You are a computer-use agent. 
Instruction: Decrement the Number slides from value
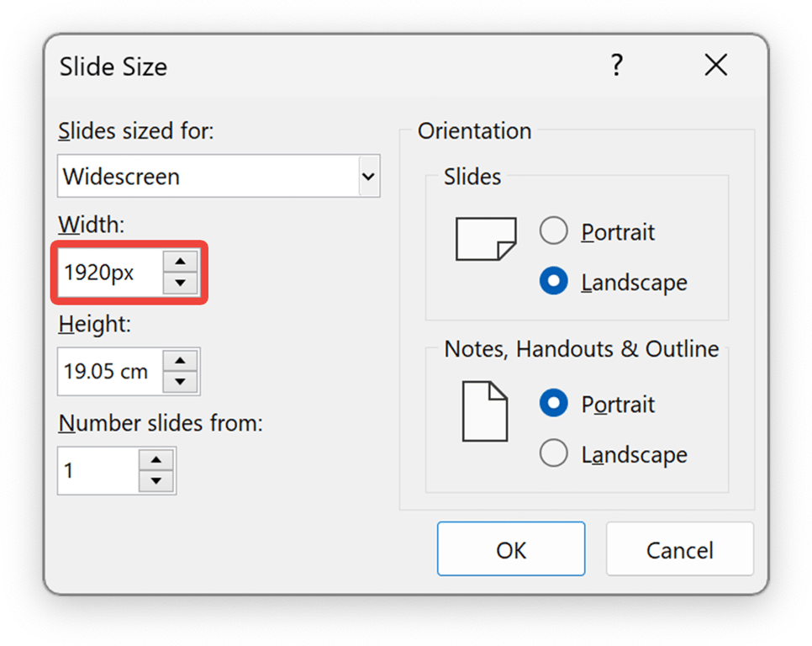(x=156, y=481)
